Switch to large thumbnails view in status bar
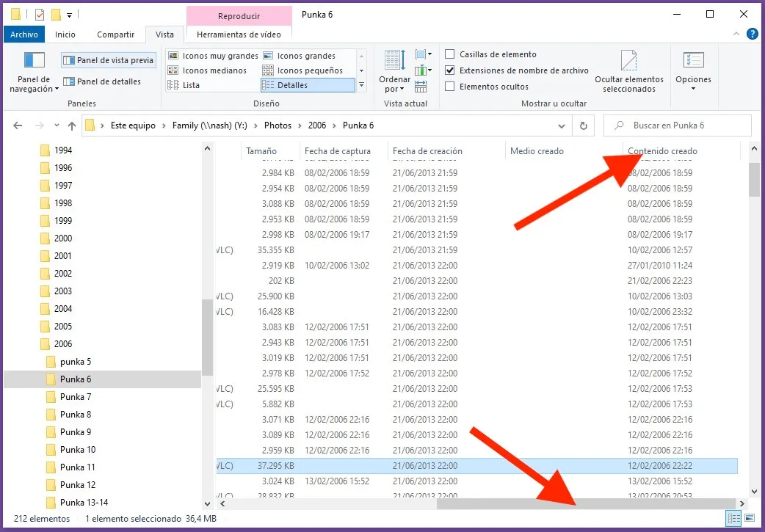 750,518
